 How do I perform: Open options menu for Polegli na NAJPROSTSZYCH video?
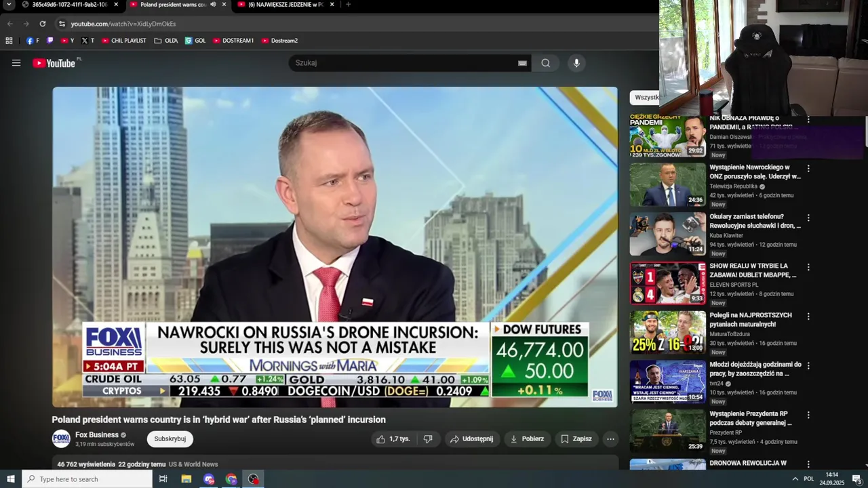(x=808, y=317)
